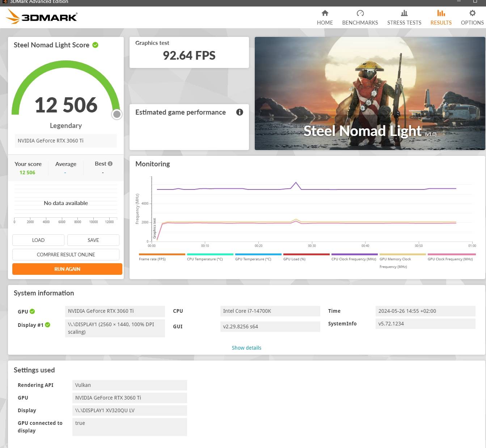Open the Benchmarks compass icon
Image resolution: width=486 pixels, height=448 pixels.
coord(360,13)
